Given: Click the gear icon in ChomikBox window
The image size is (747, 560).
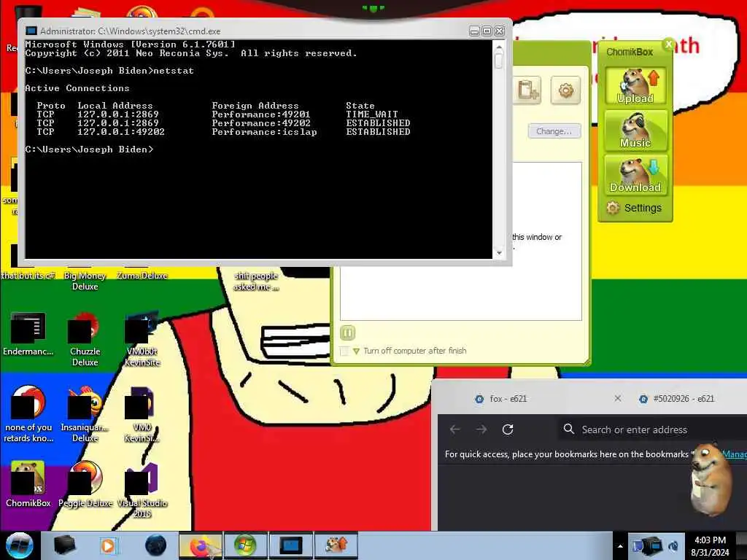Looking at the screenshot, I should (x=565, y=90).
